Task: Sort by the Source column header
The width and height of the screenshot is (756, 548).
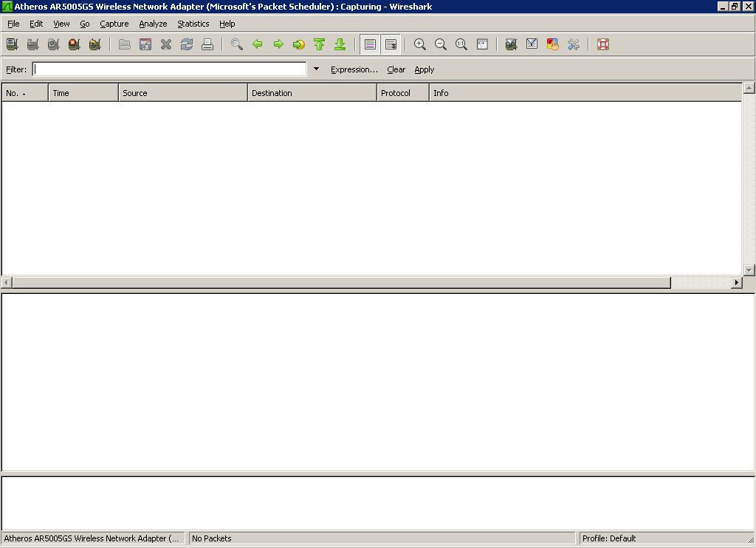Action: pyautogui.click(x=183, y=92)
